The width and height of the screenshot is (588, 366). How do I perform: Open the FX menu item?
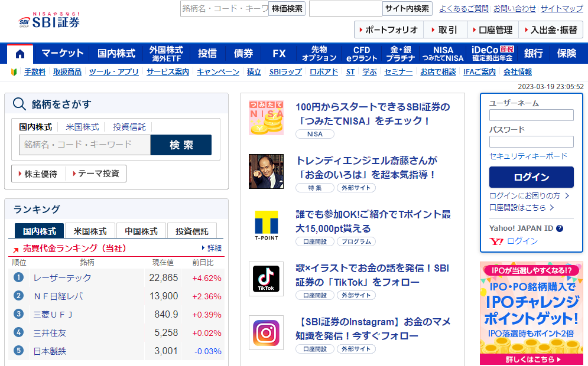(279, 54)
